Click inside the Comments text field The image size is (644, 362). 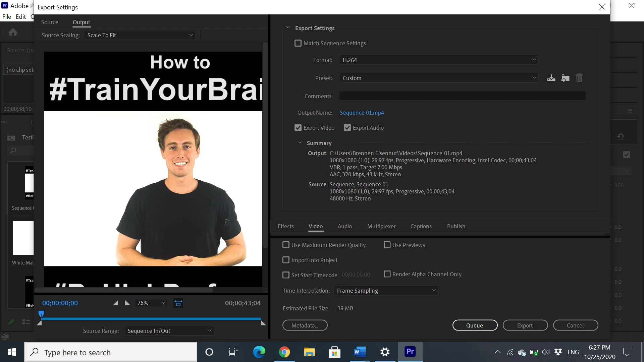point(462,96)
